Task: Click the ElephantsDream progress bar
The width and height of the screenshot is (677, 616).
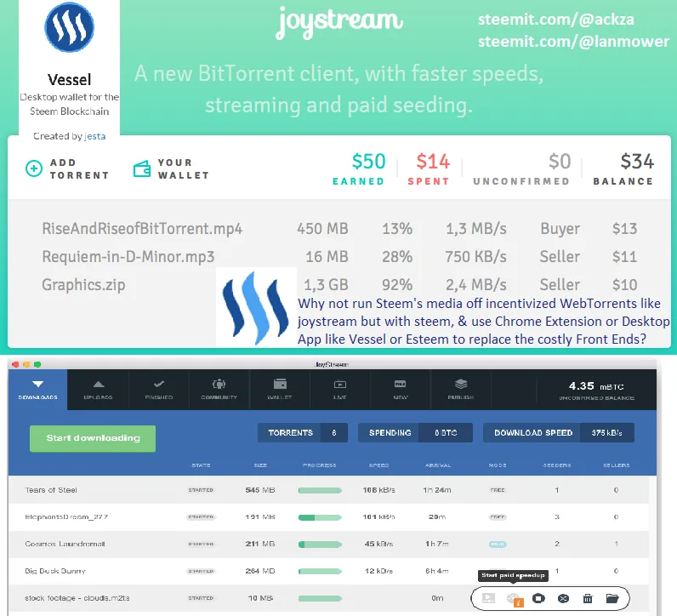Action: [320, 517]
